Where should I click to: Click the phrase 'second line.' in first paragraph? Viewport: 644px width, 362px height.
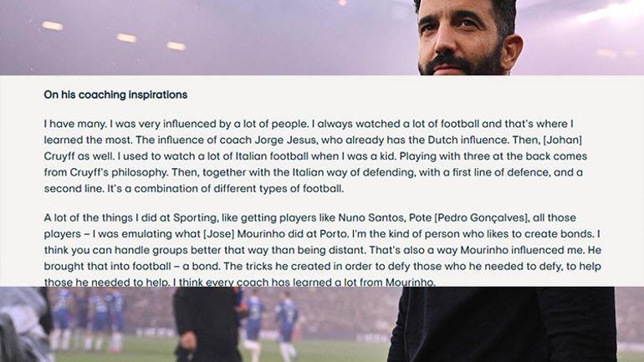74,189
